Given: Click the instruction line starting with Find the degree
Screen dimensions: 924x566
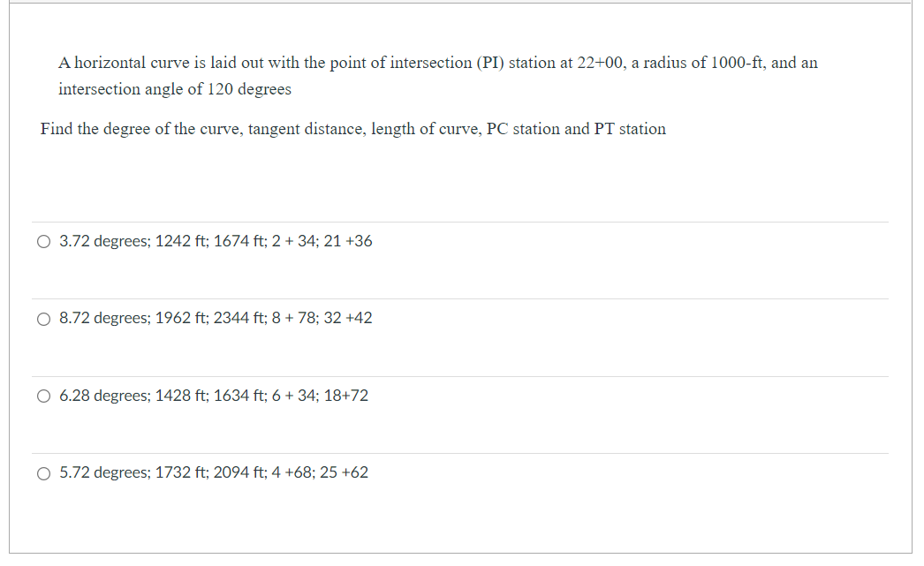Looking at the screenshot, I should point(352,129).
